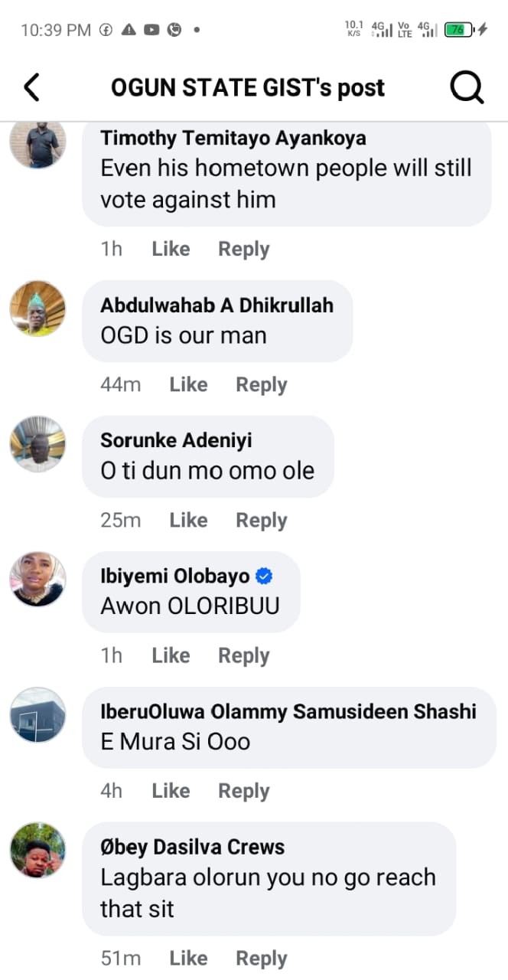Tap Sorunke Adeniyi's profile photo
The width and height of the screenshot is (508, 980).
point(37,444)
